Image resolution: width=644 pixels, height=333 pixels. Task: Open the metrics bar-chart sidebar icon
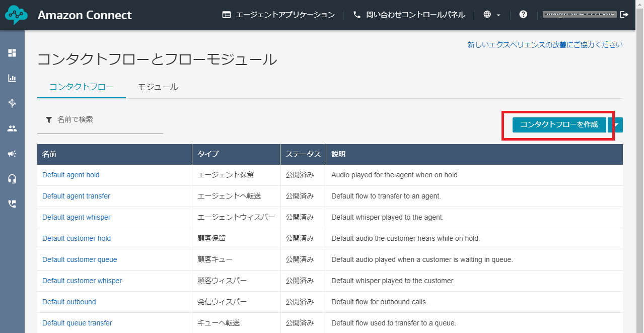click(12, 78)
